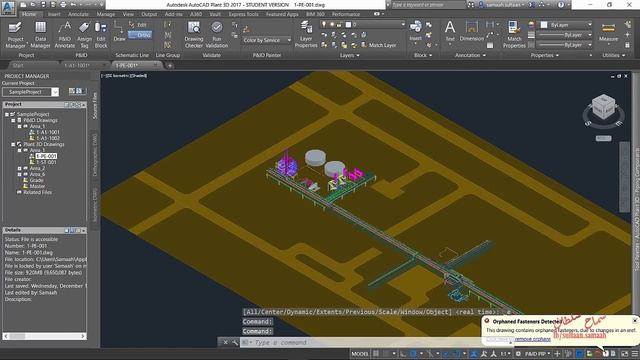Toggle MODEL space in status bar
This screenshot has width=640, height=360.
(360, 354)
